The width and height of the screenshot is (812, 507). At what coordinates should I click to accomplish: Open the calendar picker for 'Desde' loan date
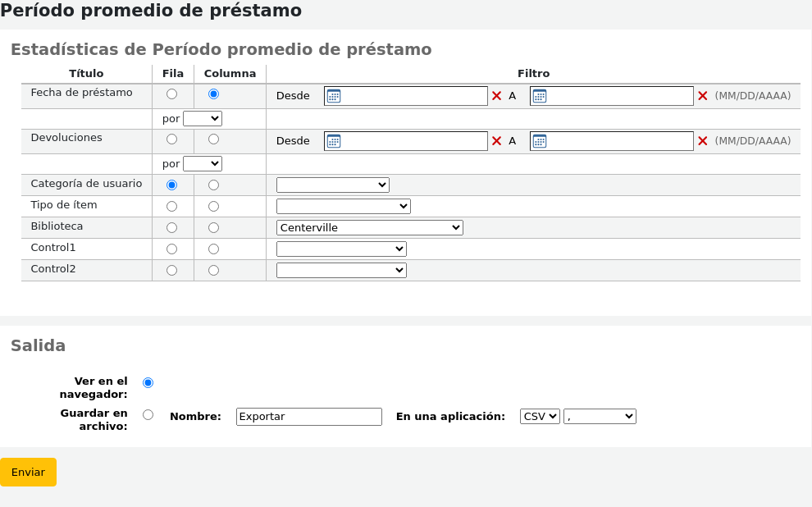pos(332,95)
